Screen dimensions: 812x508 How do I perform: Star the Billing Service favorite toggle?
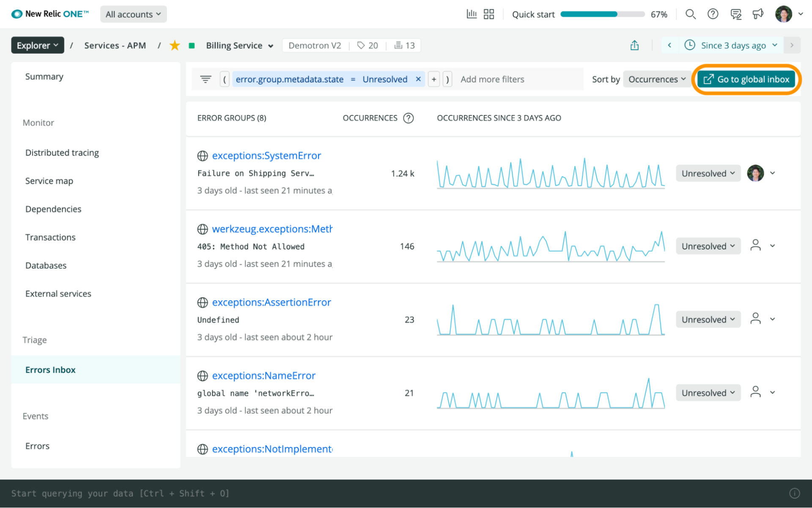pyautogui.click(x=175, y=45)
